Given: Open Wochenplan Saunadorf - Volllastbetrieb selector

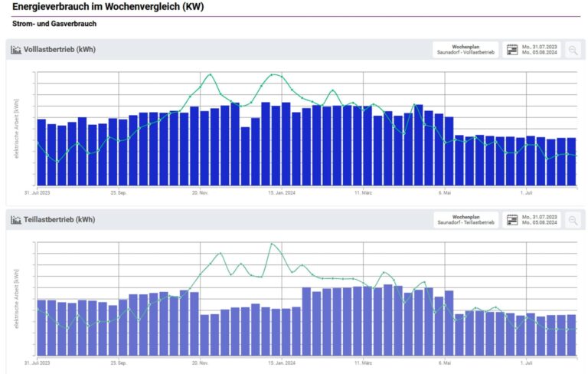Looking at the screenshot, I should tap(465, 50).
